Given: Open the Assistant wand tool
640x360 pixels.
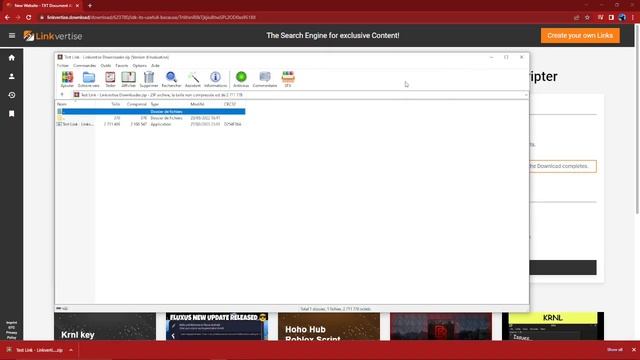Looking at the screenshot, I should [193, 79].
